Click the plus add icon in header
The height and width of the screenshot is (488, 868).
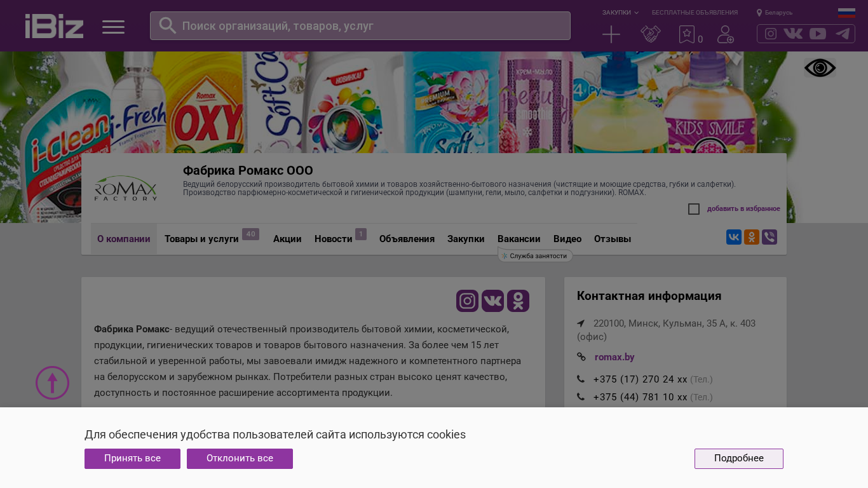(611, 34)
